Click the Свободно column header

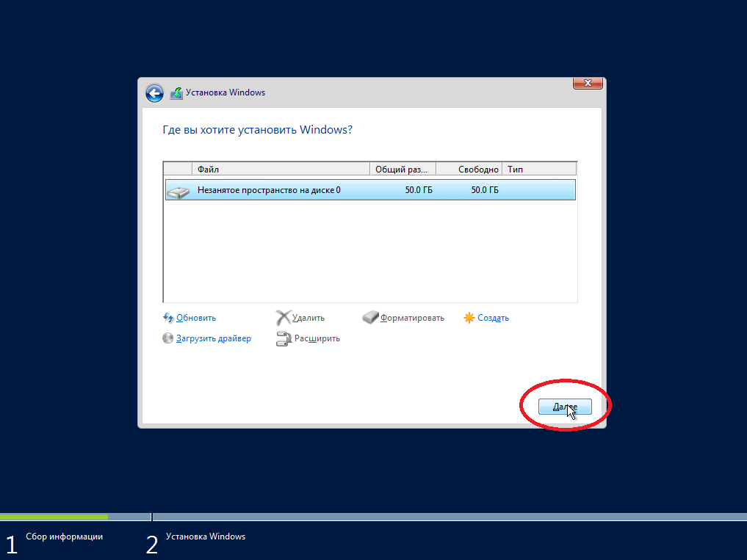[470, 170]
